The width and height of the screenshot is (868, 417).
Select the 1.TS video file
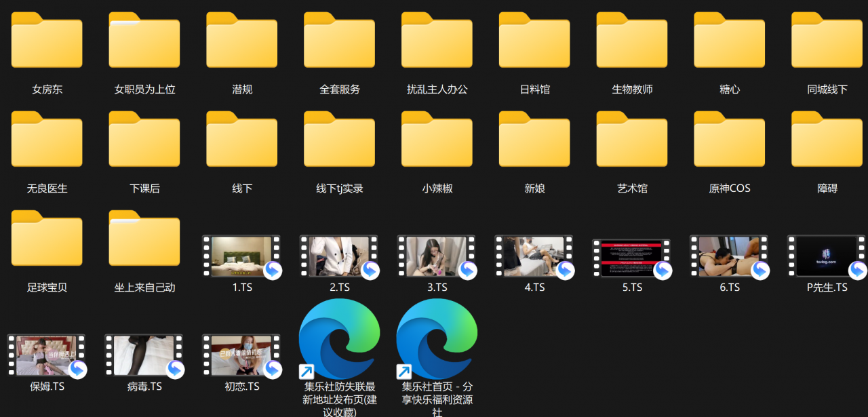click(x=241, y=257)
